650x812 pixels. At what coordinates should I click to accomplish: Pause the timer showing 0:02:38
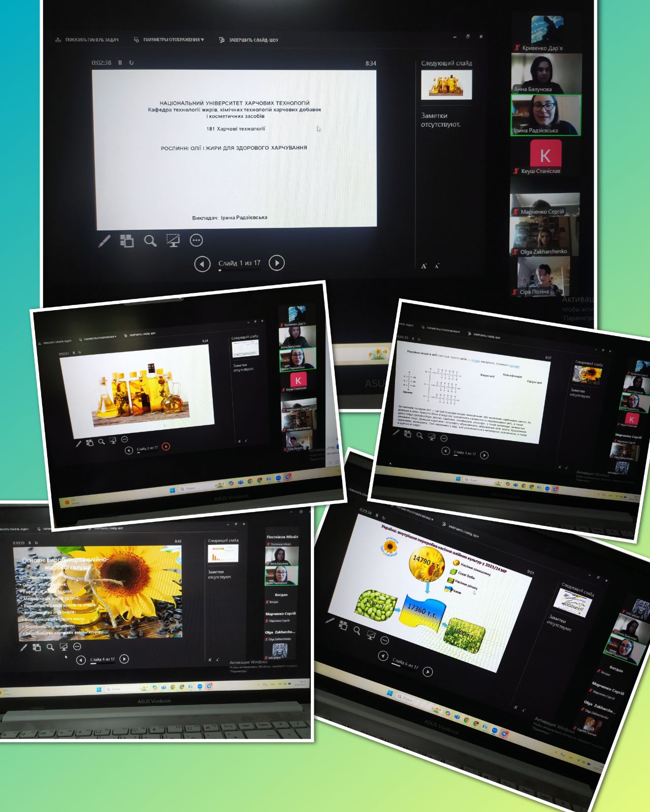pyautogui.click(x=120, y=63)
